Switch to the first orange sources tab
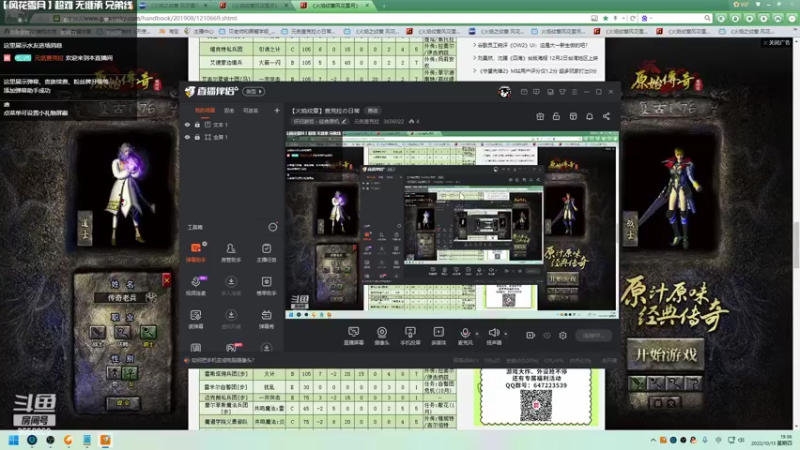 pyautogui.click(x=205, y=111)
